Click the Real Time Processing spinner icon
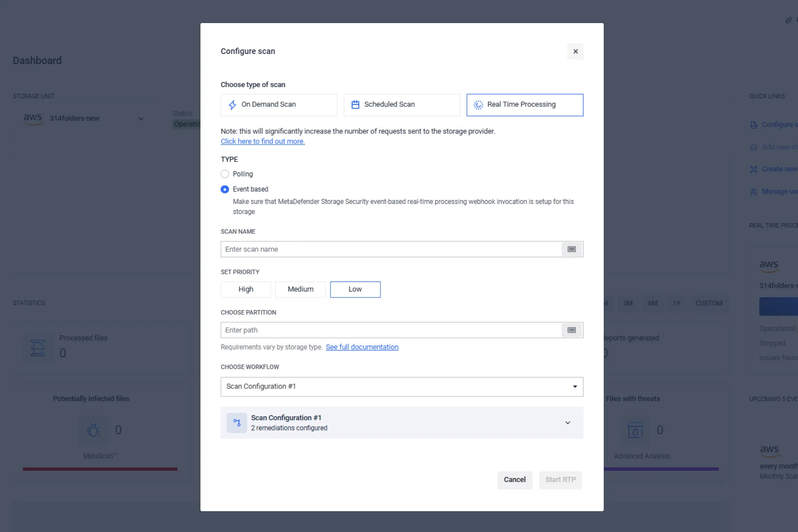The height and width of the screenshot is (532, 798). point(478,105)
